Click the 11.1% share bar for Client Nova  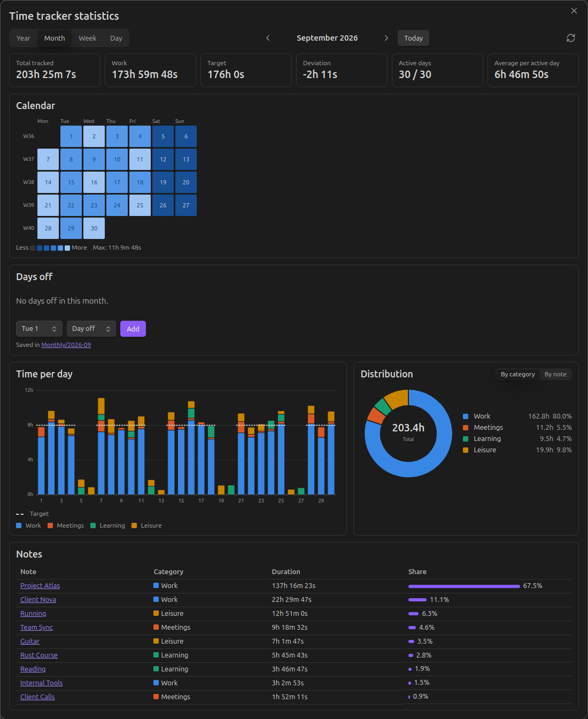tap(417, 600)
